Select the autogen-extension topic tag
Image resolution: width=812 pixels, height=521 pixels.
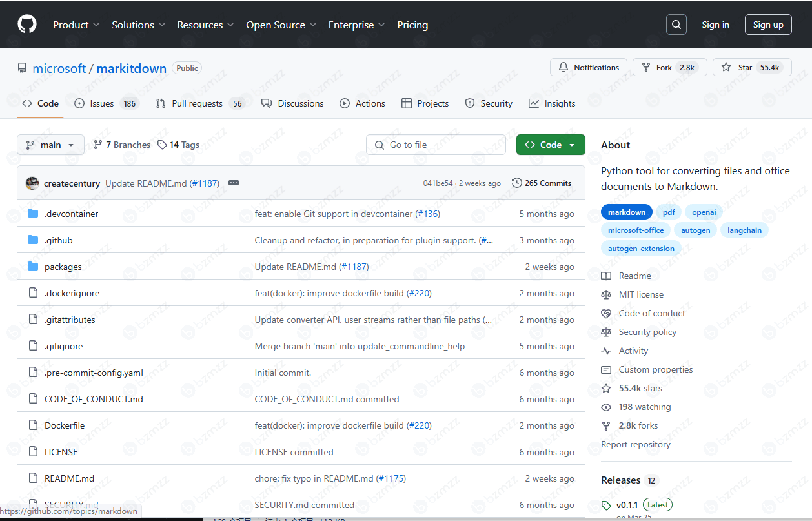[x=641, y=248]
